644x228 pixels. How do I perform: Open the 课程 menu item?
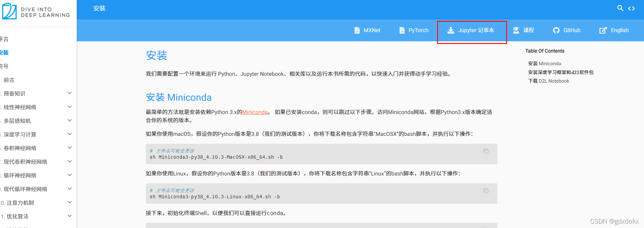[x=523, y=30]
